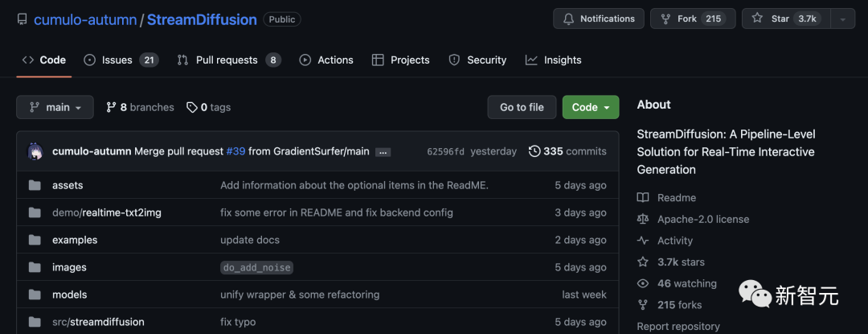
Task: Open the Actions tab
Action: [326, 60]
